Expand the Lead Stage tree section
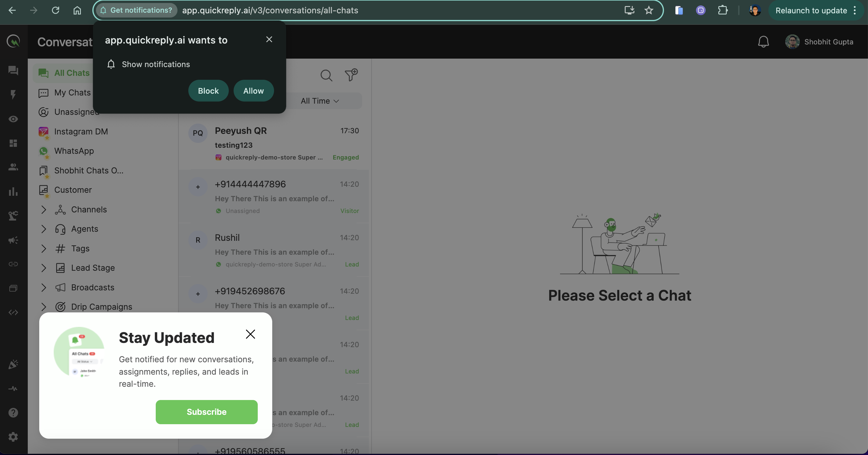868x455 pixels. [x=43, y=268]
